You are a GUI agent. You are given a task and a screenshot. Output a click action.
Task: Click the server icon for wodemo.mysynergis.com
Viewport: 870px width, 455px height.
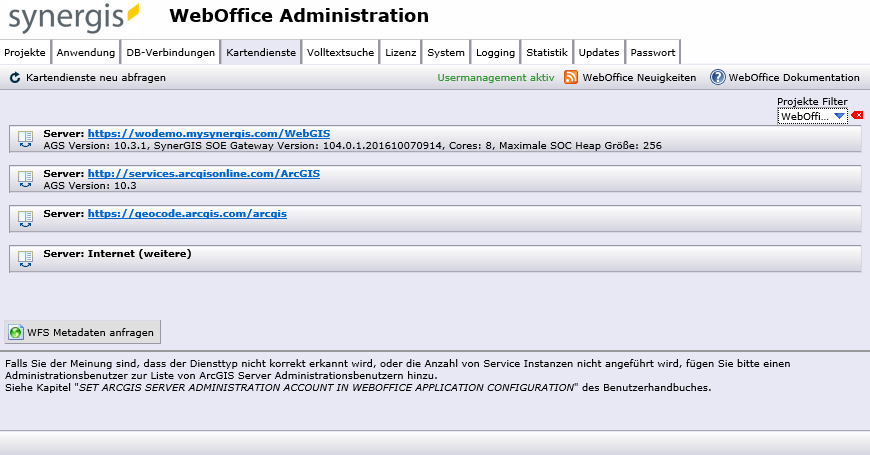(25, 139)
